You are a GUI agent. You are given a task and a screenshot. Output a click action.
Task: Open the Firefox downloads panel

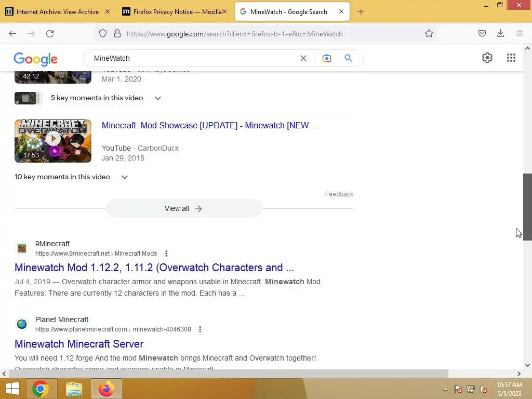click(x=500, y=34)
